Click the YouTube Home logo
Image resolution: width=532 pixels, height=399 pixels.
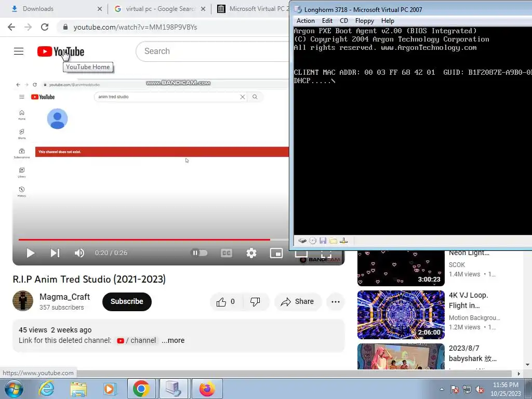[61, 51]
